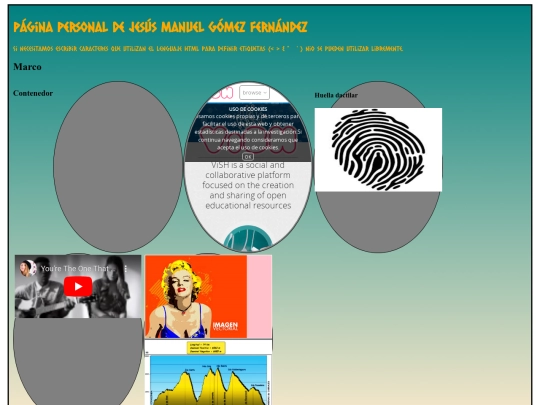Click the yellow legend box above chart
540x405 pixels.
206,348
